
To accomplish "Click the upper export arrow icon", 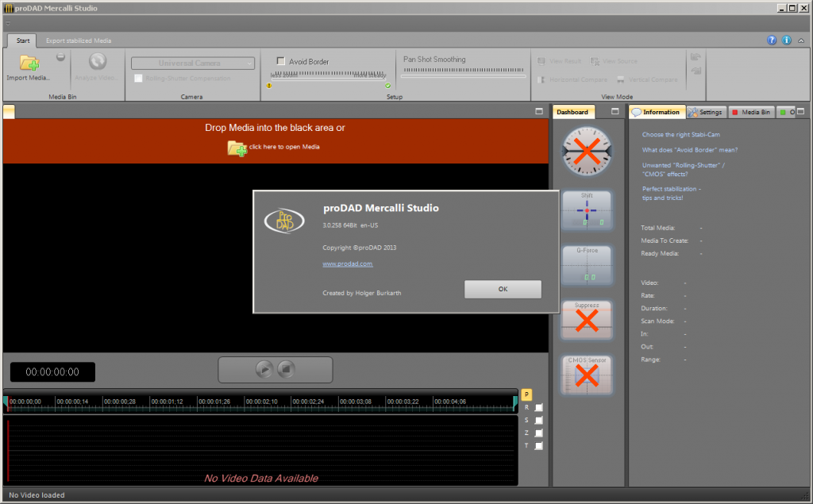I will [695, 56].
